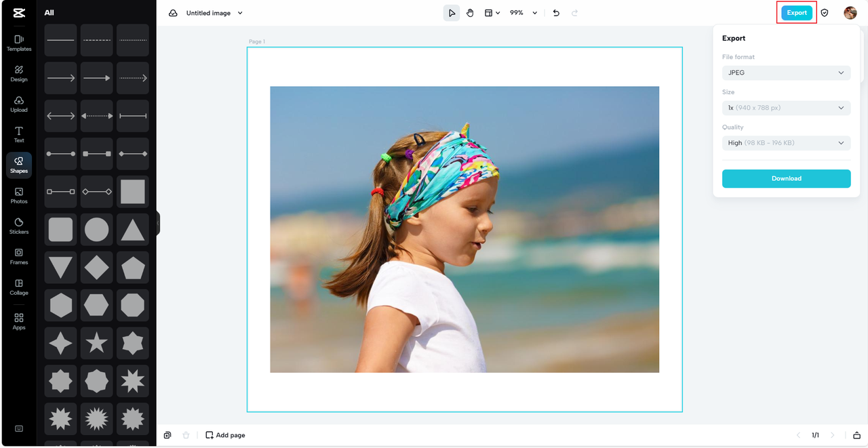Viewport: 868px width, 448px height.
Task: Click the Download button
Action: click(787, 178)
